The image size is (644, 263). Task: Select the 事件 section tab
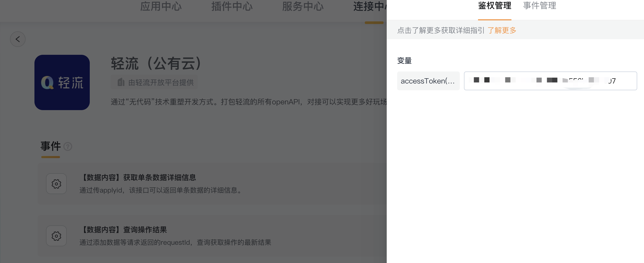[51, 146]
